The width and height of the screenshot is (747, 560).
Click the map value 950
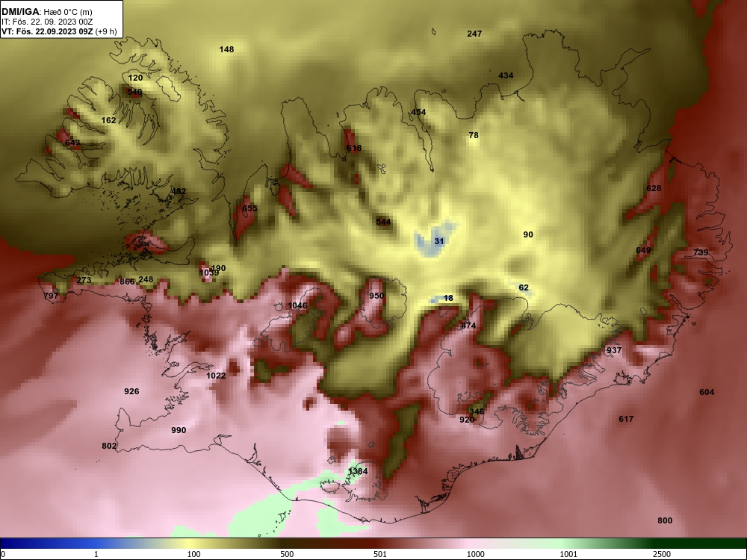pyautogui.click(x=376, y=296)
